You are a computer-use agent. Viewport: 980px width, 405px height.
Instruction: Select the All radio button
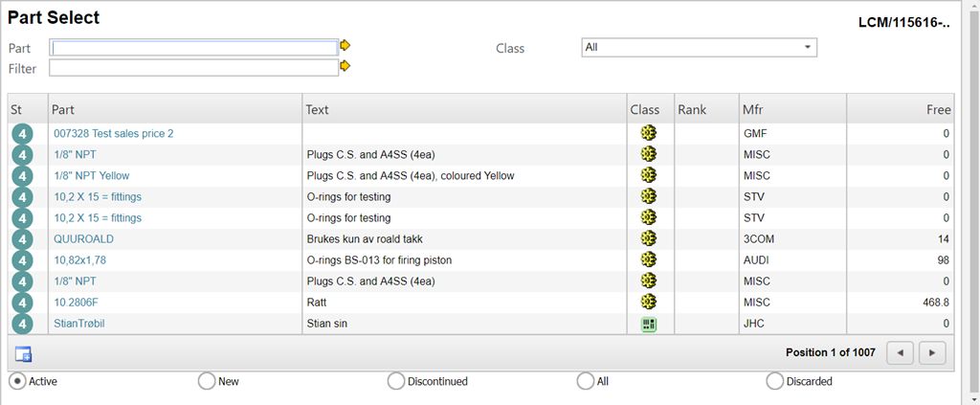586,381
